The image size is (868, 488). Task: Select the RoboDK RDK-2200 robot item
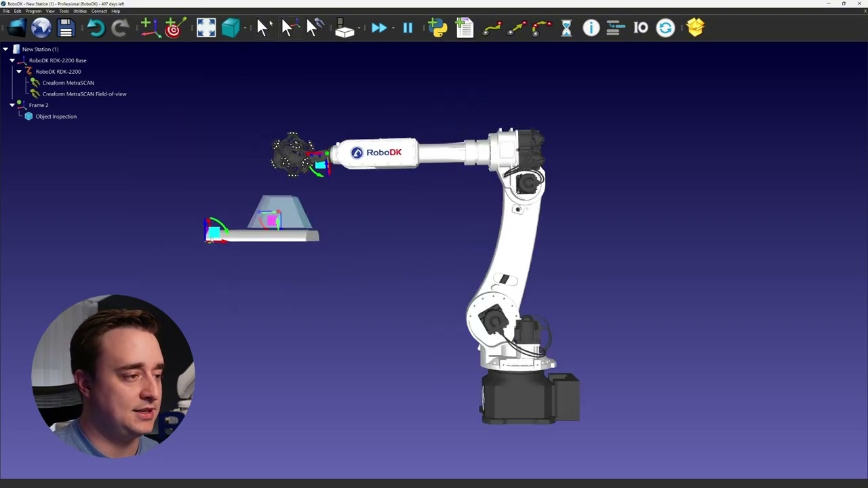tap(58, 71)
